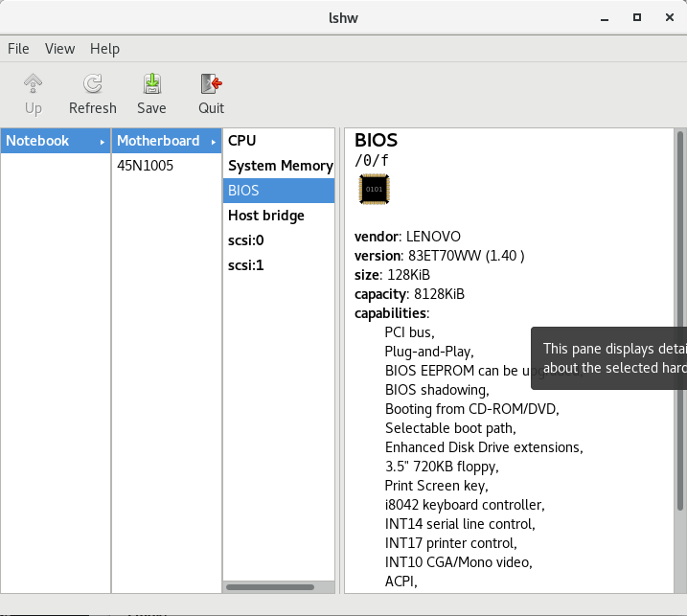
Task: Click INT14 serial line control text
Action: [x=460, y=524]
